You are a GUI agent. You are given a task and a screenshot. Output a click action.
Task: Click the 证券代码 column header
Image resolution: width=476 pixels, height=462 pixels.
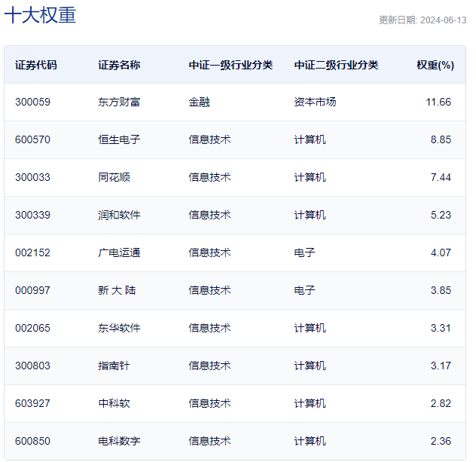[36, 65]
